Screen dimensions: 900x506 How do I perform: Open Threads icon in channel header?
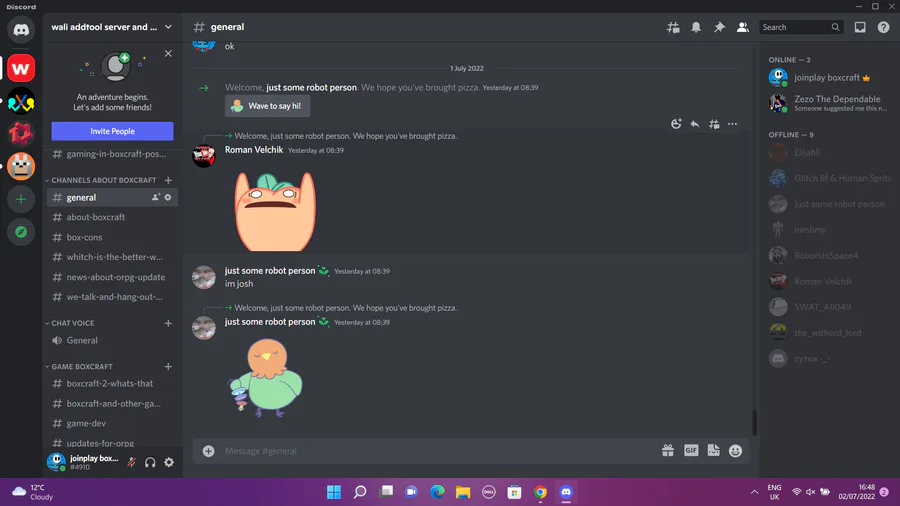[x=673, y=27]
